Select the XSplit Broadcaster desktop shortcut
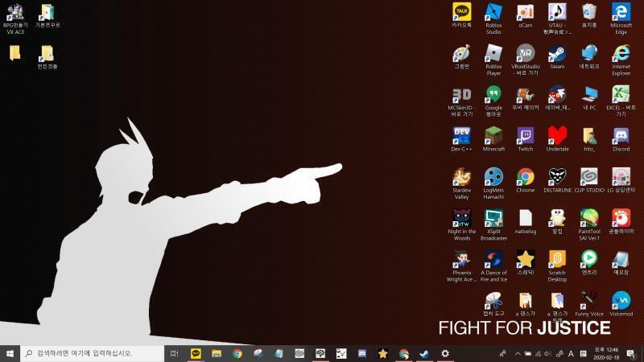 [x=493, y=225]
